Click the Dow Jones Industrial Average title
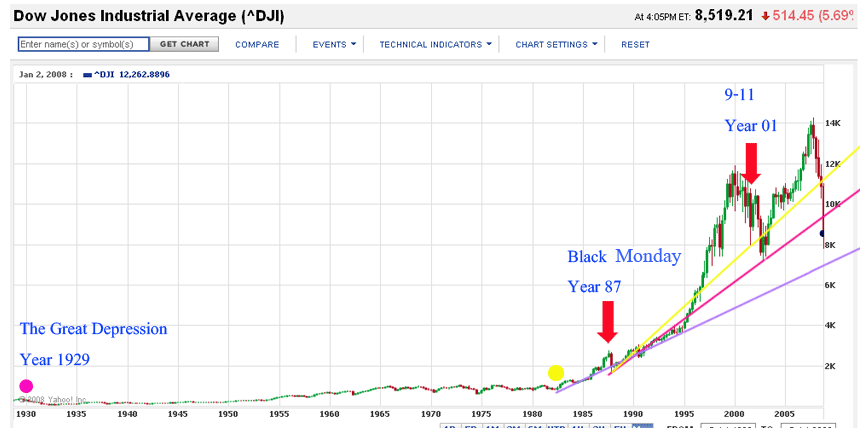 (148, 16)
